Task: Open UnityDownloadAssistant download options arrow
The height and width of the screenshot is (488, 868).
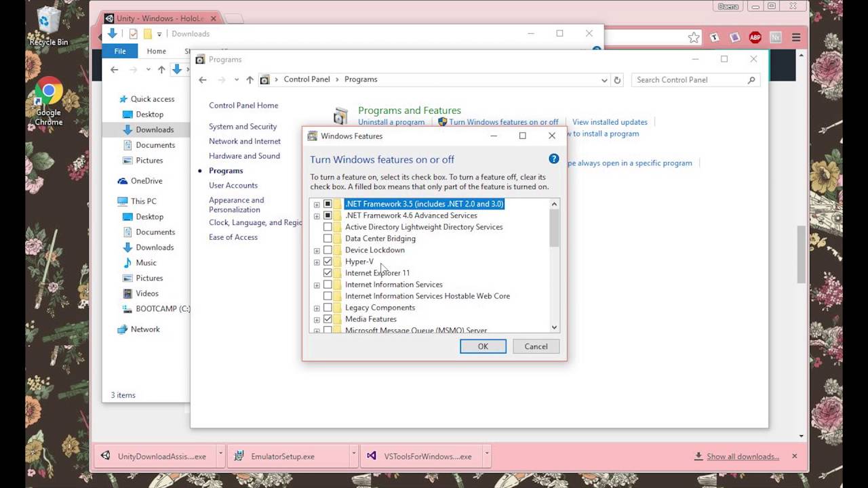Action: tap(220, 455)
